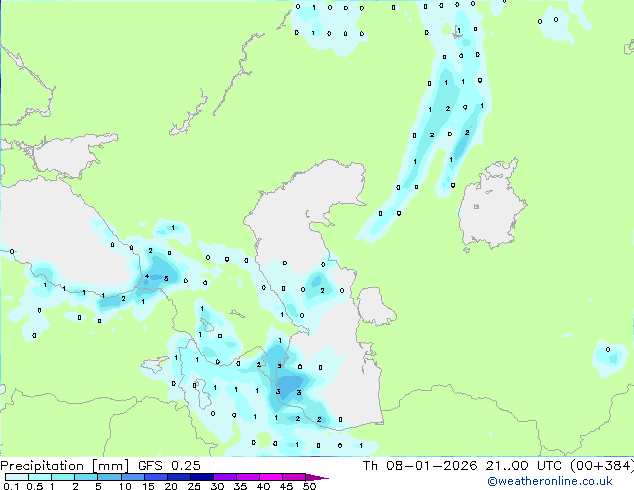The width and height of the screenshot is (634, 490).
Task: Click the 20–25 mm dark blue swatch
Action: pos(178,477)
